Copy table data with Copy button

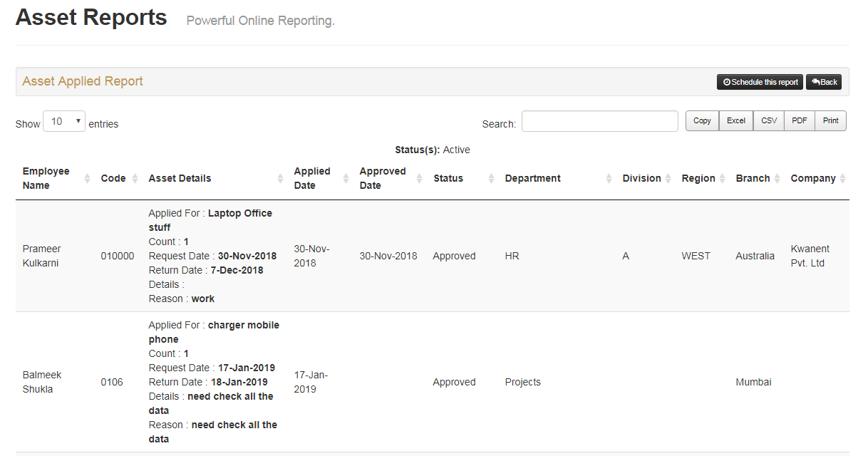[x=702, y=121]
